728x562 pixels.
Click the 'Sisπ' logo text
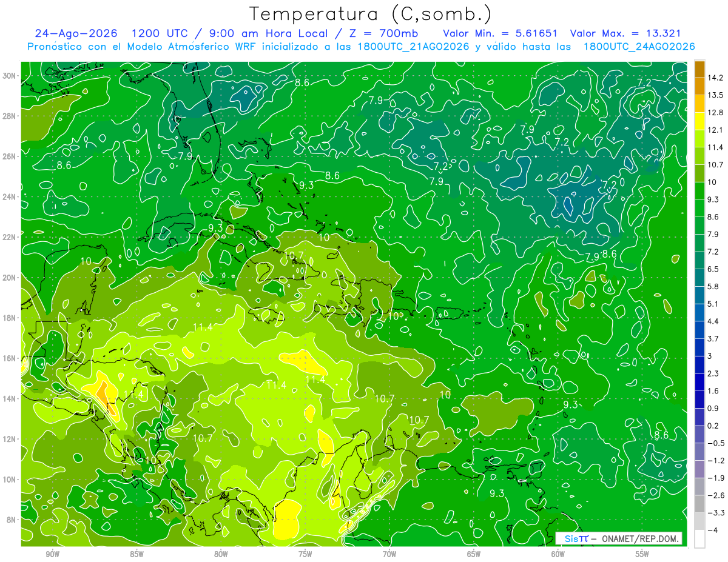(x=576, y=538)
